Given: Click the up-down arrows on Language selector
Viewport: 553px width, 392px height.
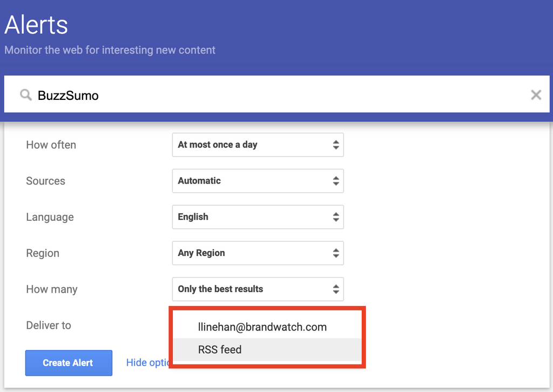Looking at the screenshot, I should (x=336, y=217).
